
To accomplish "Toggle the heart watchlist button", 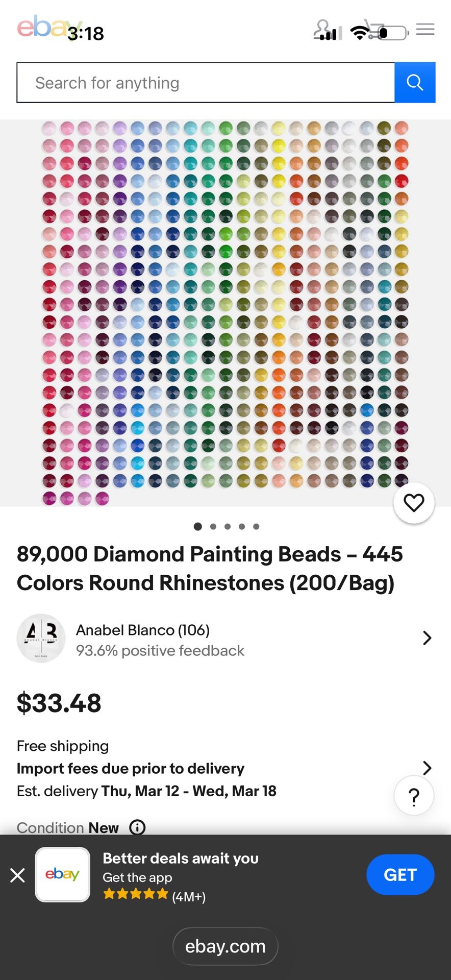I will 414,503.
